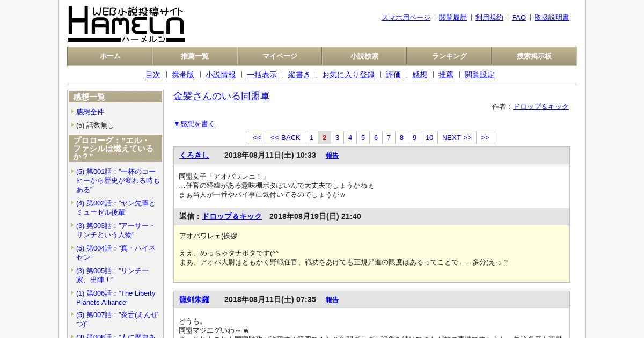Click comment timestamp 2018年08月11日(土) 10:33
The height and width of the screenshot is (338, 644).
point(270,155)
